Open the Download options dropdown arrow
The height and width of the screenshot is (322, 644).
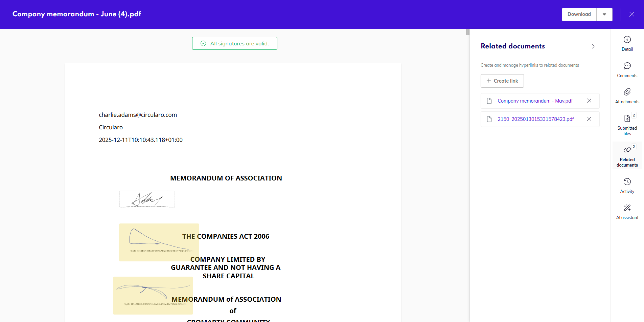click(604, 14)
